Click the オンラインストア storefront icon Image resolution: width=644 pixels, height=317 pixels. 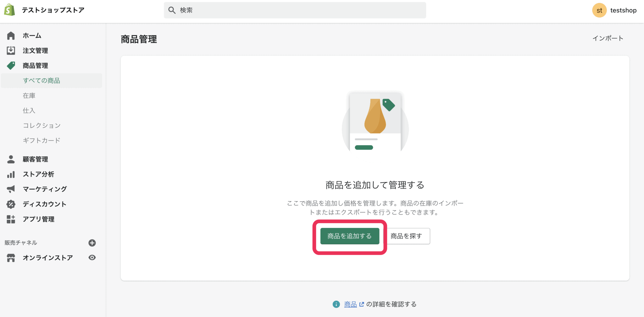pos(11,258)
